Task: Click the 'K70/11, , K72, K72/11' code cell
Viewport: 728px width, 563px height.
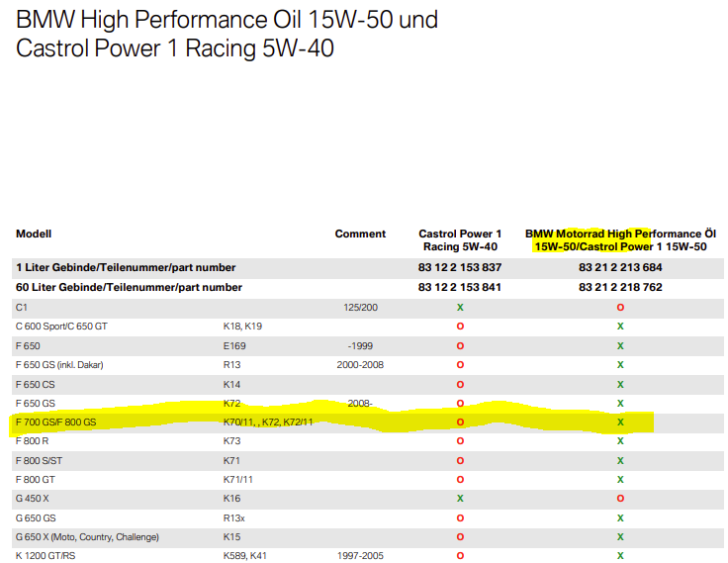Action: (x=268, y=422)
